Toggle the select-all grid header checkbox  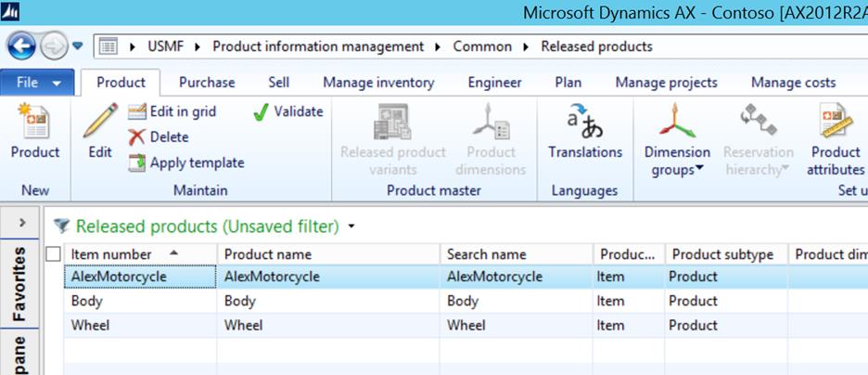[x=53, y=254]
